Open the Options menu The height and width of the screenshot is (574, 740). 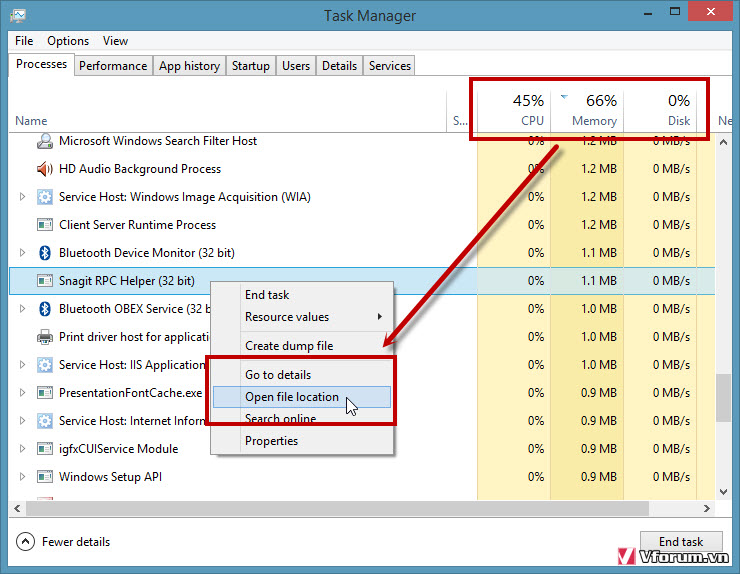click(68, 41)
